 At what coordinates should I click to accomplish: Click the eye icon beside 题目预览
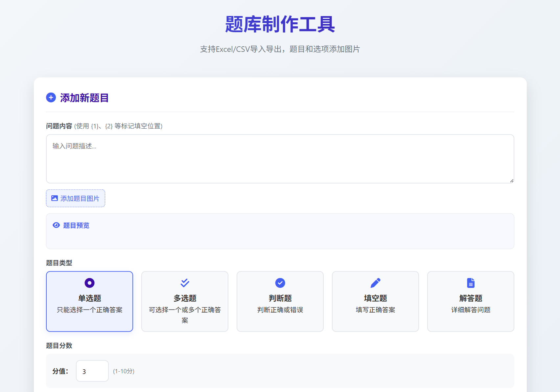[56, 225]
